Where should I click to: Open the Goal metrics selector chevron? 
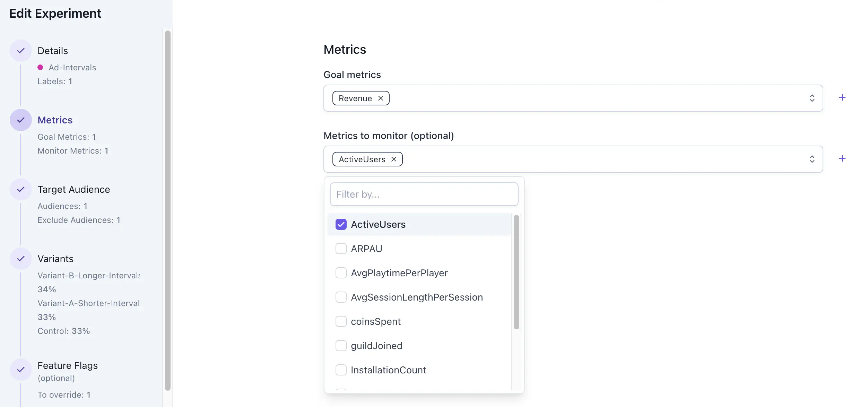[811, 98]
